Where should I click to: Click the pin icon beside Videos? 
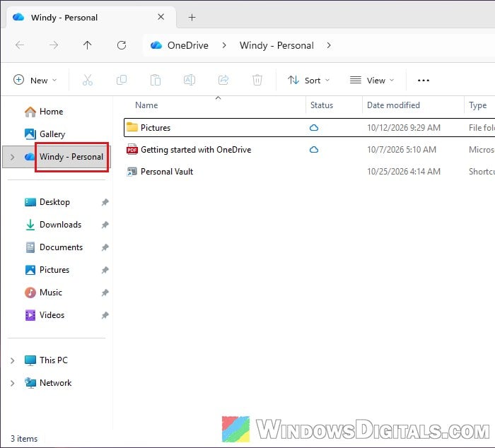tap(105, 315)
